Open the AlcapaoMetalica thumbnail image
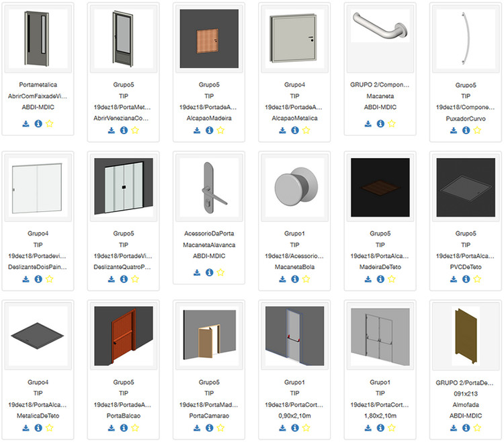504x442 pixels. (294, 38)
